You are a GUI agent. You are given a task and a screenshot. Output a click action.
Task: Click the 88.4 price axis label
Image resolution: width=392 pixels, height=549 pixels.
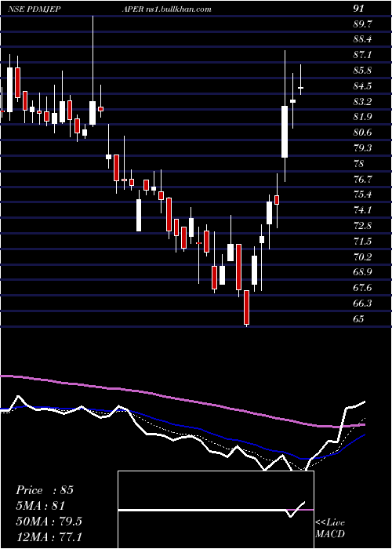click(362, 39)
